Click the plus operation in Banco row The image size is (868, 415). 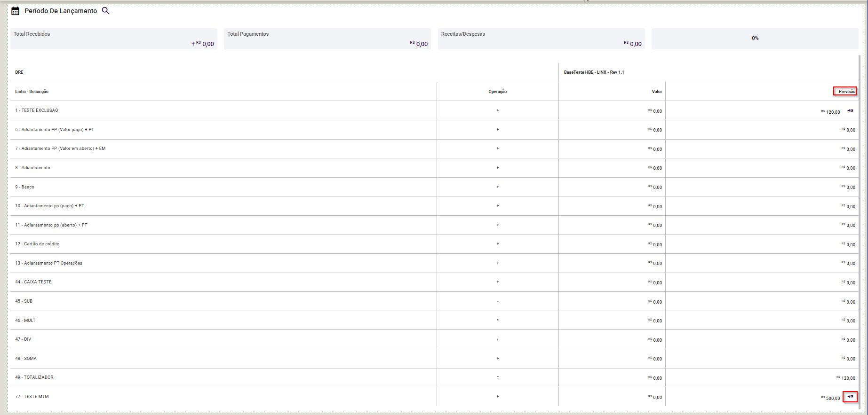pos(497,187)
